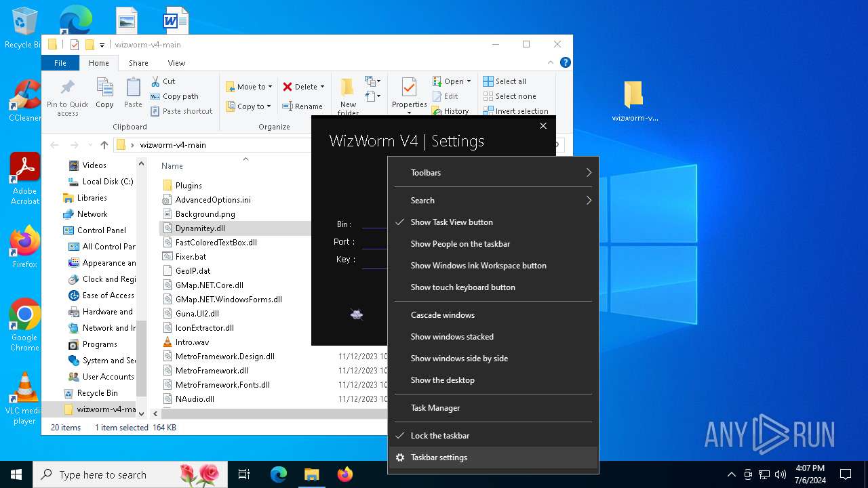Click Select all in the ribbon
The height and width of the screenshot is (488, 868).
tap(505, 81)
